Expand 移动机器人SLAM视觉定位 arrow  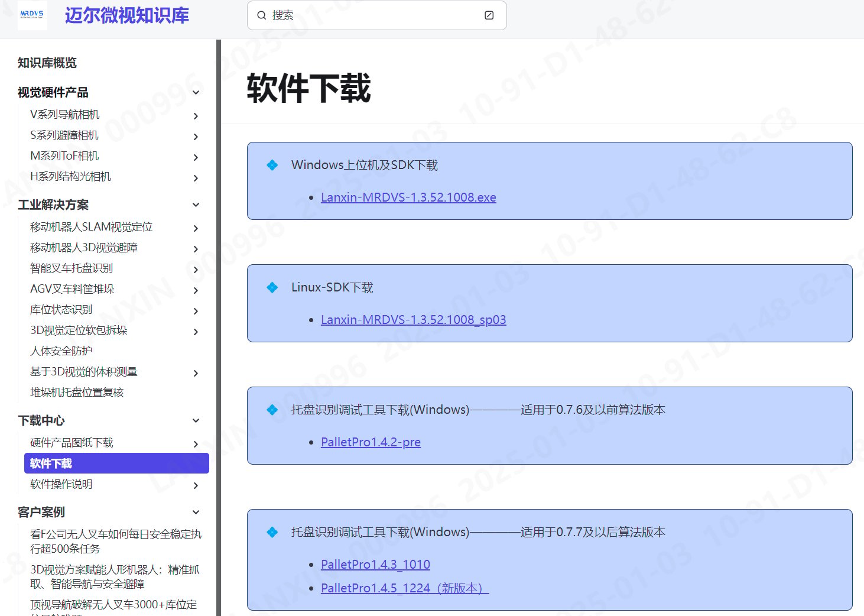click(196, 228)
